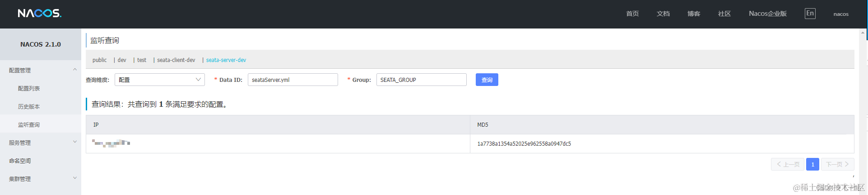Click the NACOS 2.1.0 version label
Screen dimensions: 868x195
(x=41, y=44)
